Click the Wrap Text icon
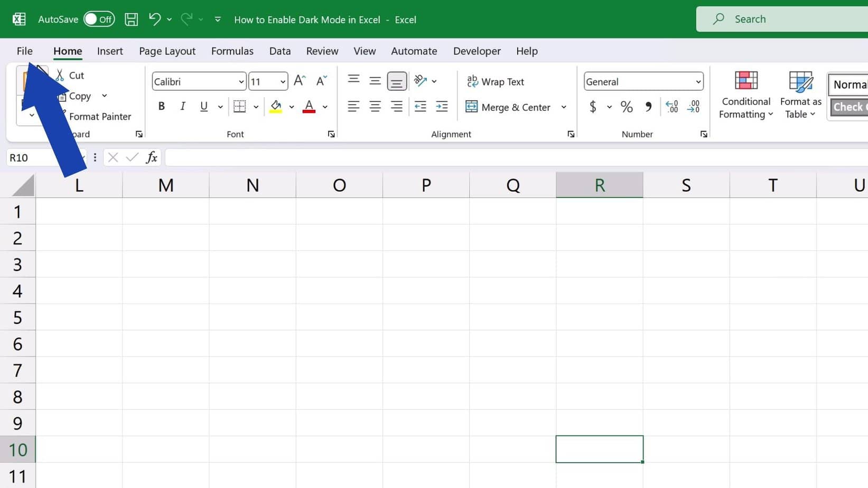The width and height of the screenshot is (868, 488). pyautogui.click(x=472, y=81)
